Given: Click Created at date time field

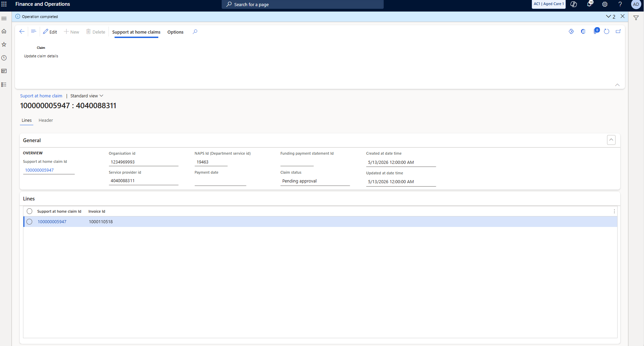Looking at the screenshot, I should point(401,162).
